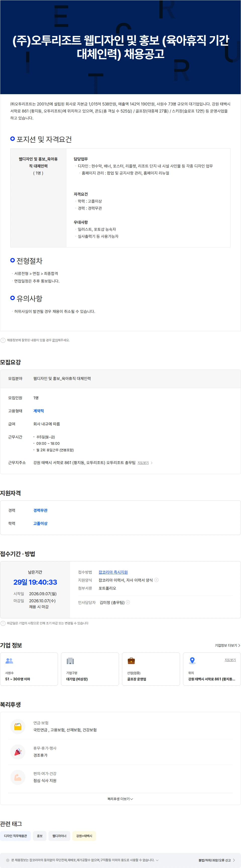Click the 회사 내규에 따름 salary text
This screenshot has height=868, width=241.
pyautogui.click(x=46, y=424)
